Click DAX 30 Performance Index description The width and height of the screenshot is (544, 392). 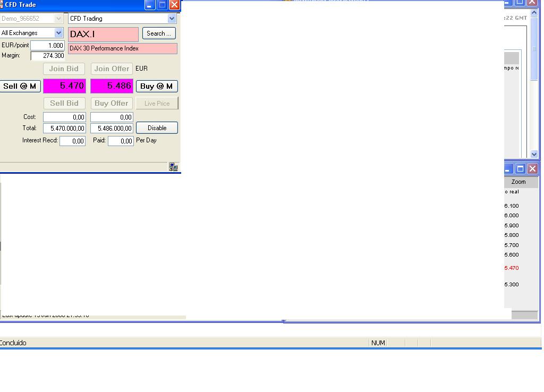[123, 48]
